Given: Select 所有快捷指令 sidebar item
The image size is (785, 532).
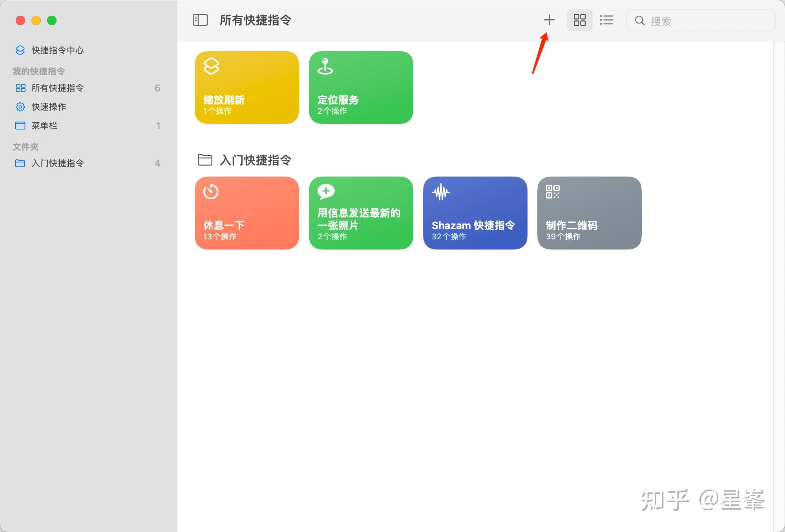Looking at the screenshot, I should pos(57,88).
